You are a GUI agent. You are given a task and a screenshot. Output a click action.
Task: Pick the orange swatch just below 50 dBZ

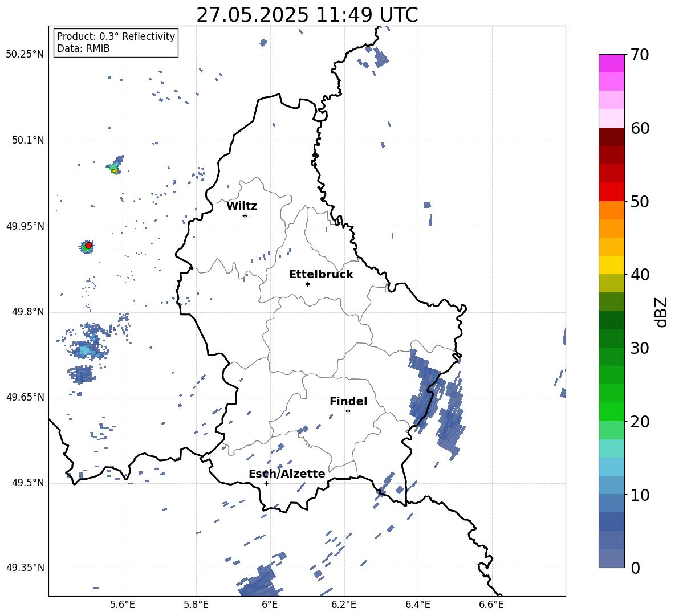612,210
